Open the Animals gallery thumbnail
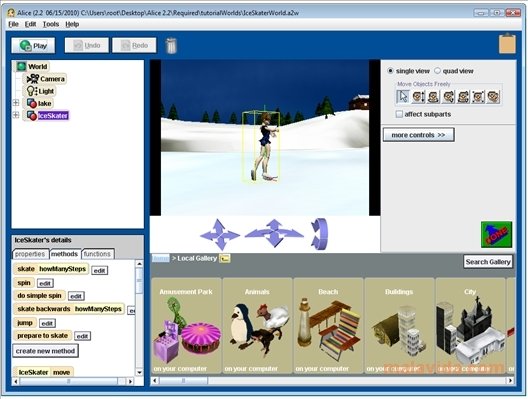This screenshot has width=528, height=399. pos(257,326)
